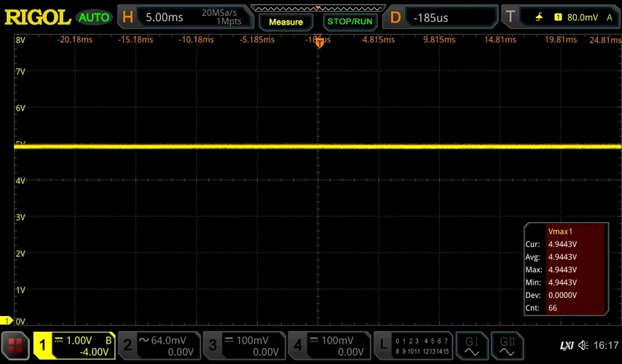Tap the channel 4 100mV scale
The width and height of the screenshot is (622, 364).
[x=337, y=340]
